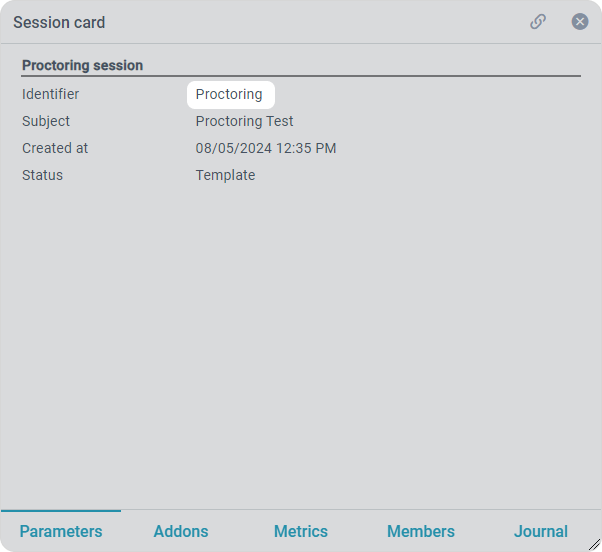
Task: Click the "Created at" field label
Action: (55, 148)
